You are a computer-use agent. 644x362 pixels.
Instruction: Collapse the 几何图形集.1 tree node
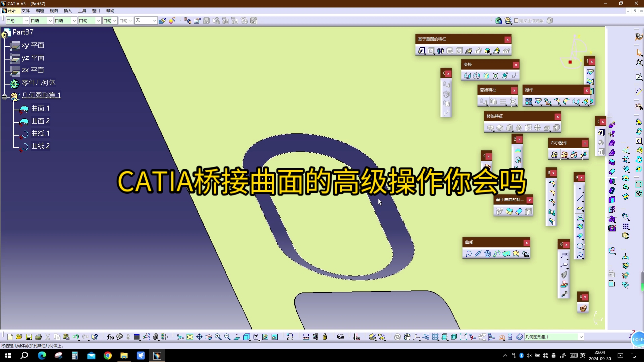[x=4, y=97]
